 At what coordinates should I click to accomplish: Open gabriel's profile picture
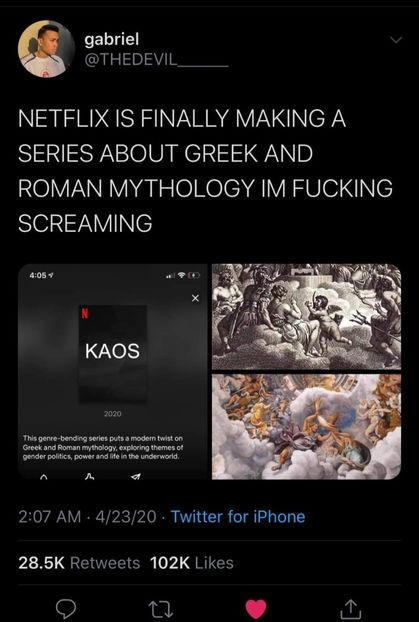pos(46,48)
